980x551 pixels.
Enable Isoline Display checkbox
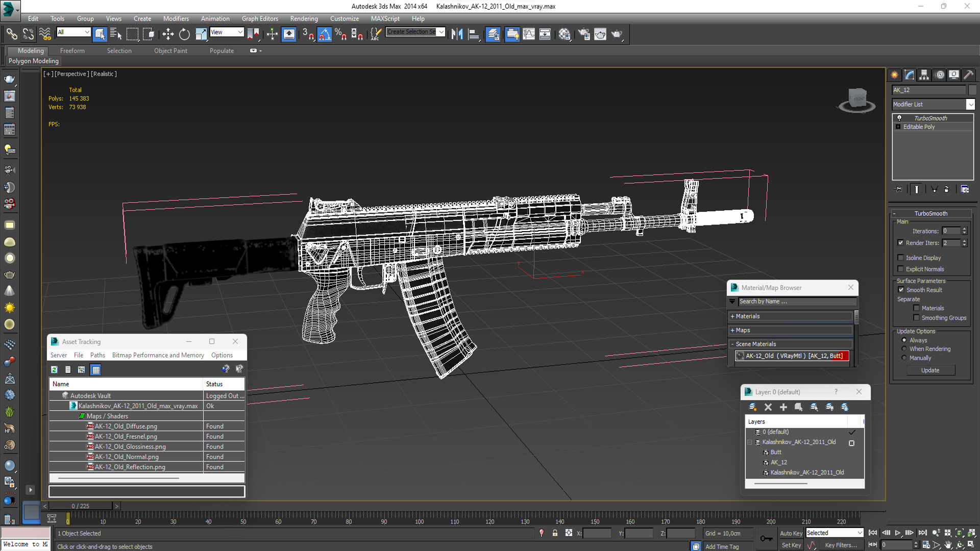point(900,258)
